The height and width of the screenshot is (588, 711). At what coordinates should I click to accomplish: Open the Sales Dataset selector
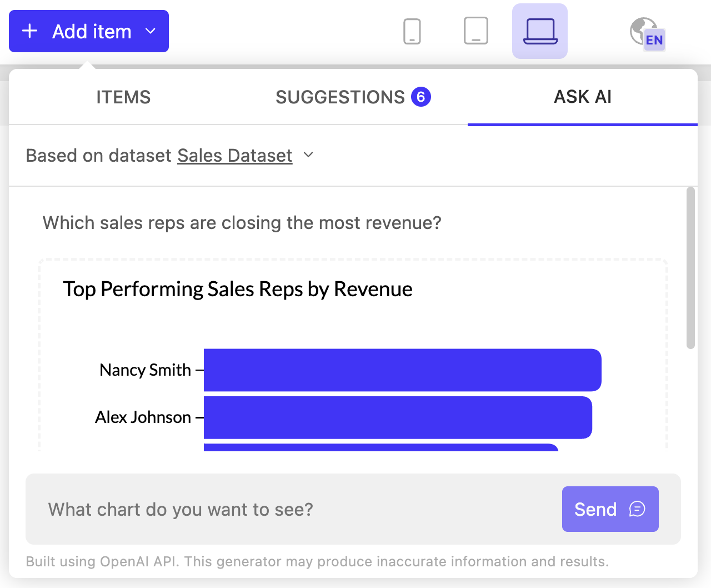point(234,156)
